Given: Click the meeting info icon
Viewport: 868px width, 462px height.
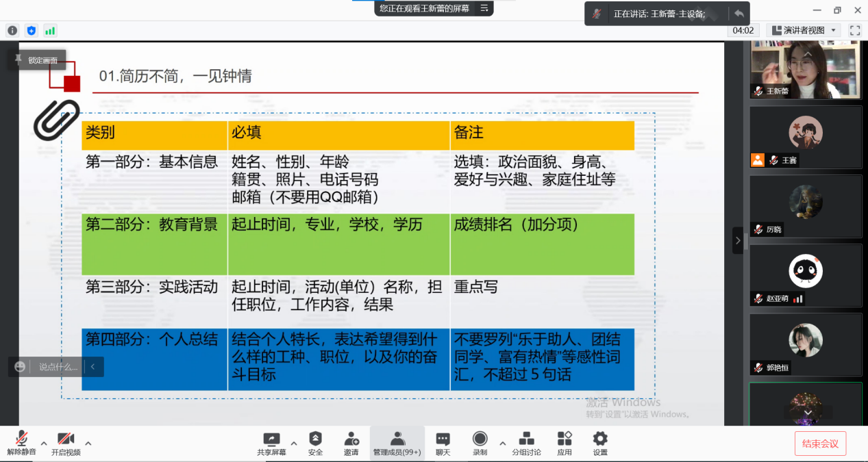Looking at the screenshot, I should [x=12, y=30].
